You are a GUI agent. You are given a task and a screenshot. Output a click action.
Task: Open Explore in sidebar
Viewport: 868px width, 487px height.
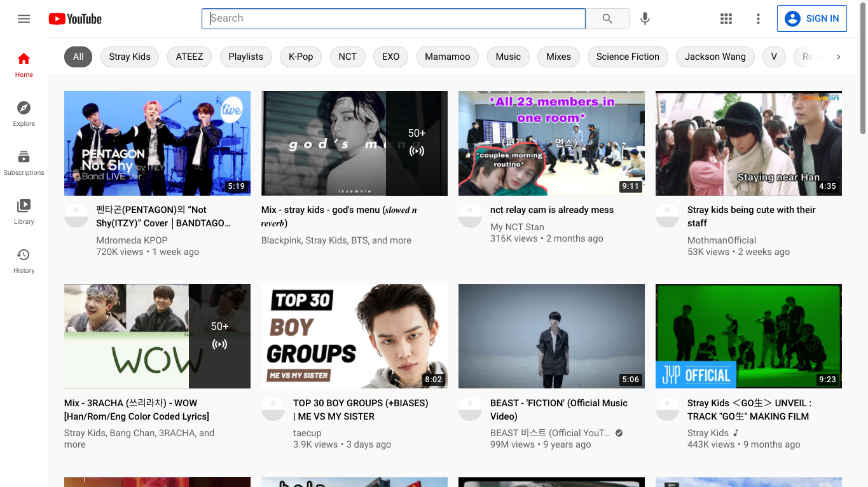24,114
